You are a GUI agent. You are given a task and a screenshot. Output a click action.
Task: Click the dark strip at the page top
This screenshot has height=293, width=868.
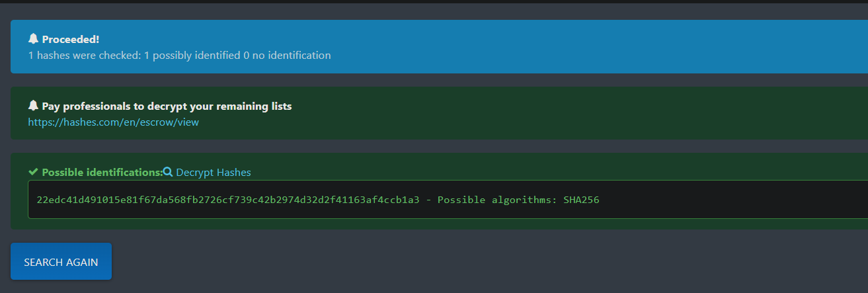[434, 1]
